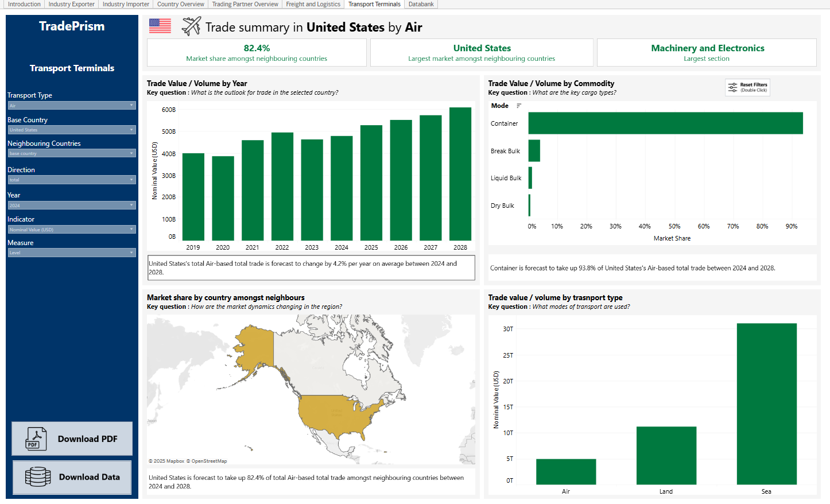Open the Base Country dropdown
The width and height of the screenshot is (830, 504).
pos(72,130)
